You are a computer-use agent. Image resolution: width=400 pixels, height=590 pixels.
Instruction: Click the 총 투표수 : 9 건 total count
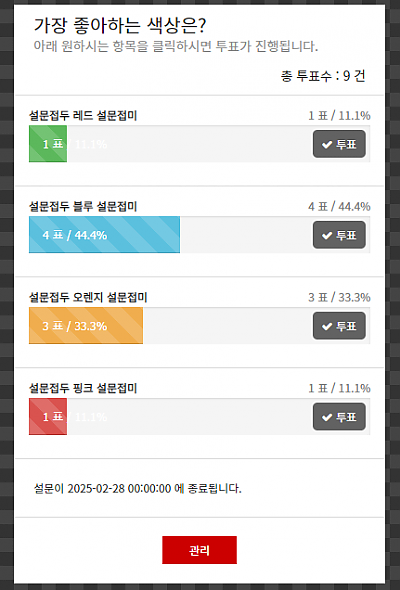(323, 76)
